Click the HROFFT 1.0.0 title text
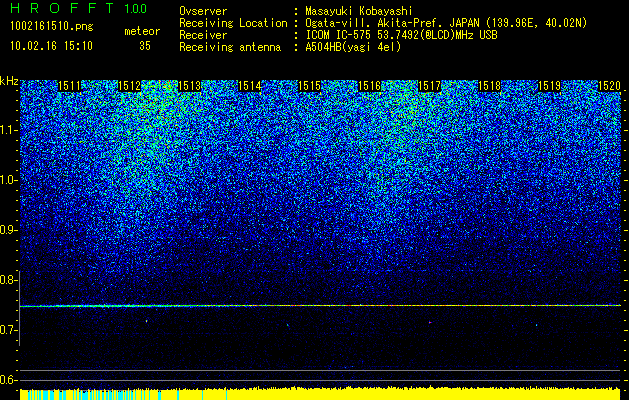This screenshot has width=629, height=400. (79, 8)
